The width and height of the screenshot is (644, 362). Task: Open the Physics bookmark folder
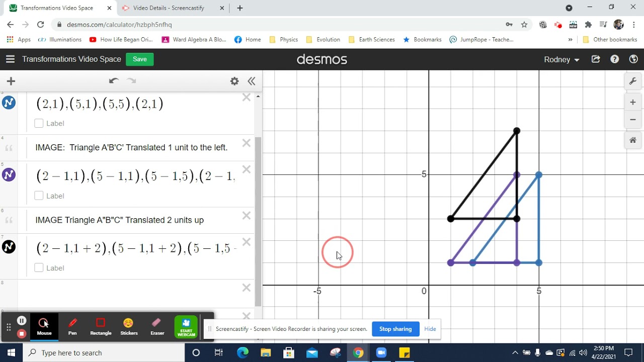pyautogui.click(x=284, y=40)
